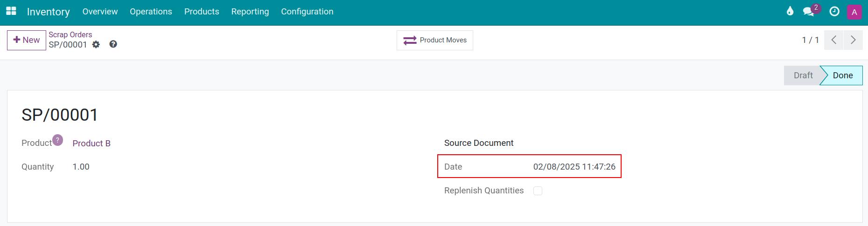Open Product Moves smart button
Image resolution: width=868 pixels, height=226 pixels.
pos(435,40)
